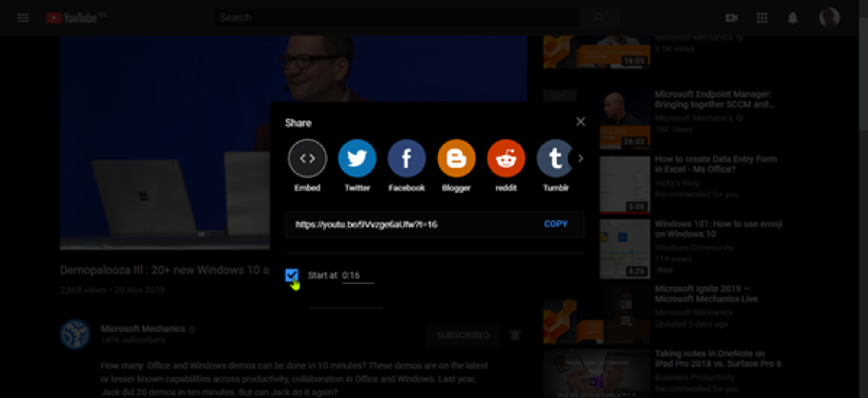Click the SUBSCRIBED button
Screen dimensions: 868x398
[x=463, y=335]
